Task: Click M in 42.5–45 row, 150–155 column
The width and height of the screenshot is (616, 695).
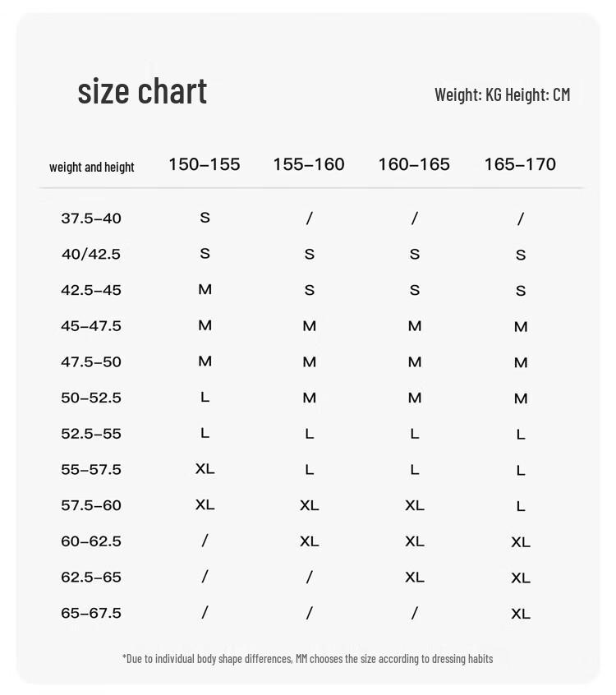Action: click(205, 289)
